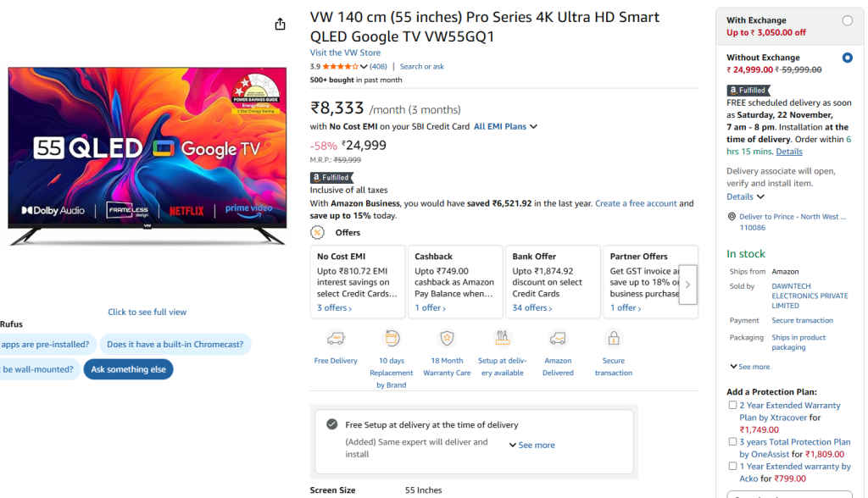Viewport: 868px width, 498px height.
Task: Click the product image to see full view
Action: tap(147, 312)
